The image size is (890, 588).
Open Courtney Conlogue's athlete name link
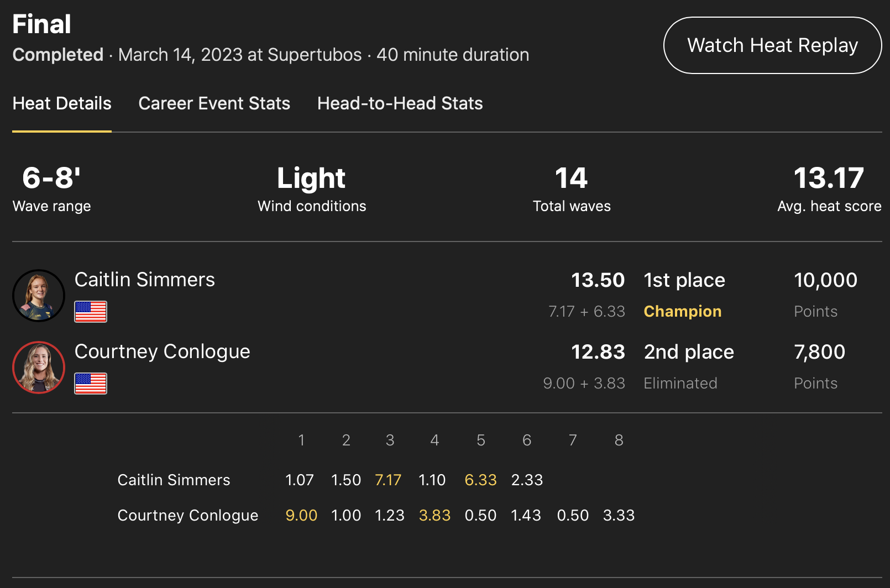click(163, 351)
